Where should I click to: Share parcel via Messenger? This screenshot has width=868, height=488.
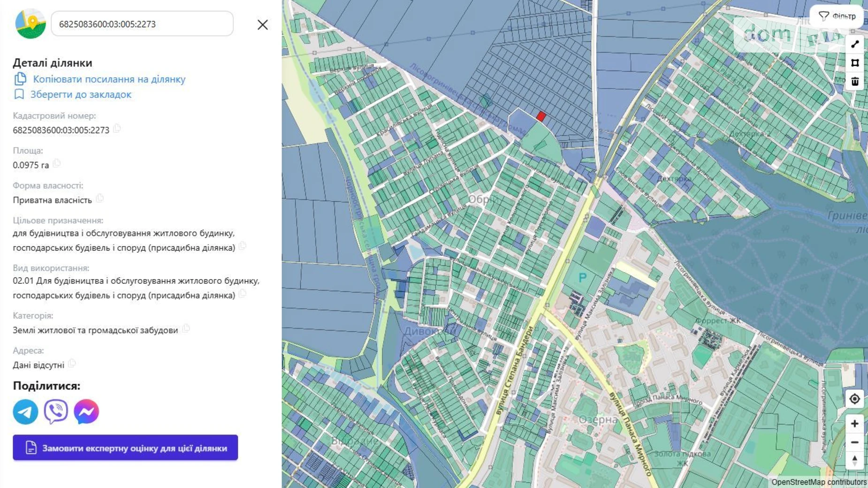(86, 412)
